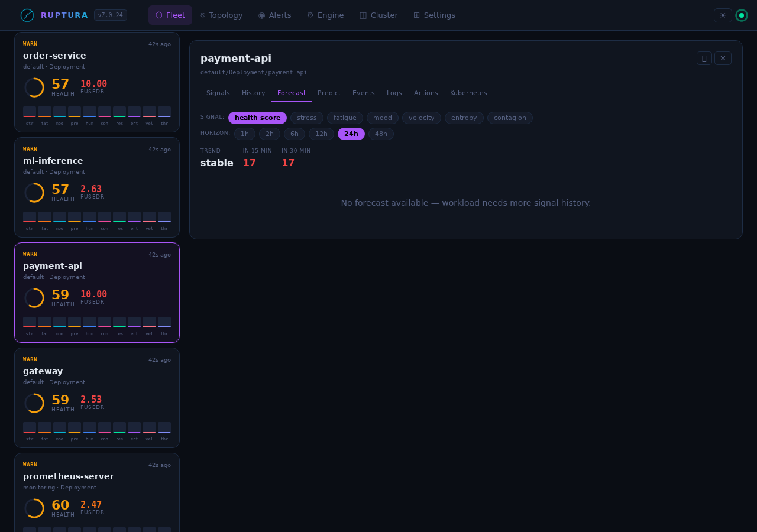Select the Forecast tab
This screenshot has height=532, width=757.
(x=292, y=93)
